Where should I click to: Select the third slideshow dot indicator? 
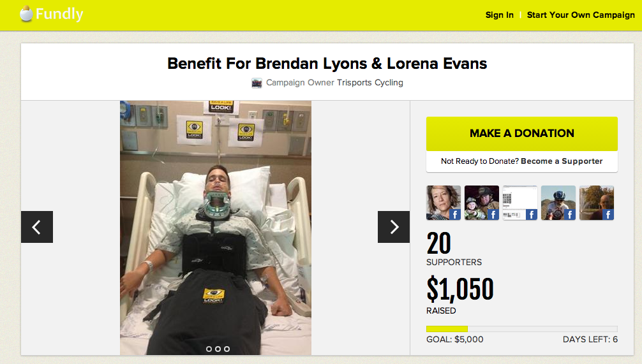227,349
